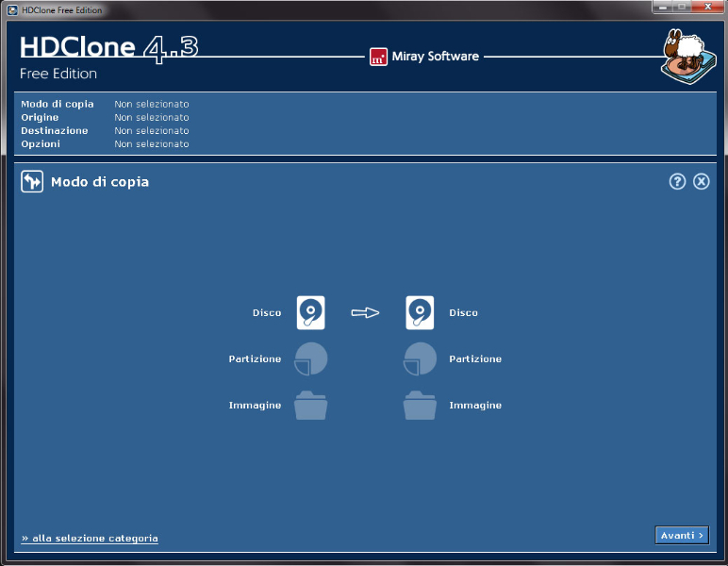The width and height of the screenshot is (728, 566).
Task: Click the right Partizione label
Action: click(475, 358)
